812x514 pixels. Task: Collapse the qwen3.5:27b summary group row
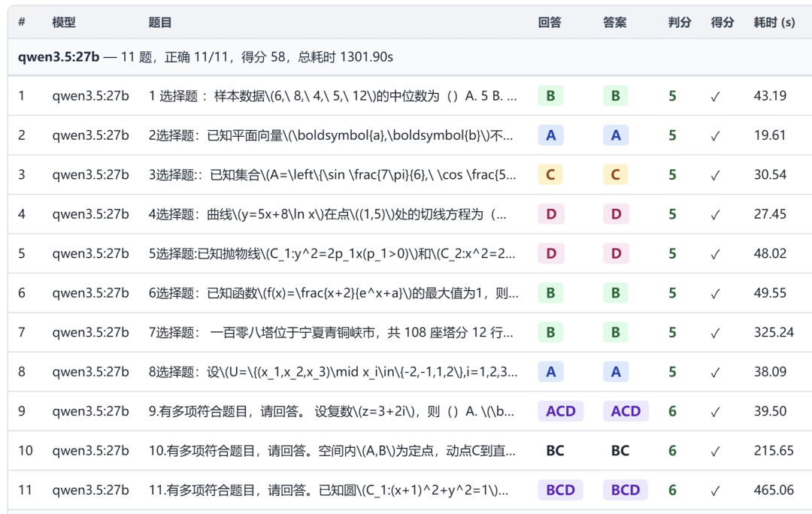coord(410,57)
